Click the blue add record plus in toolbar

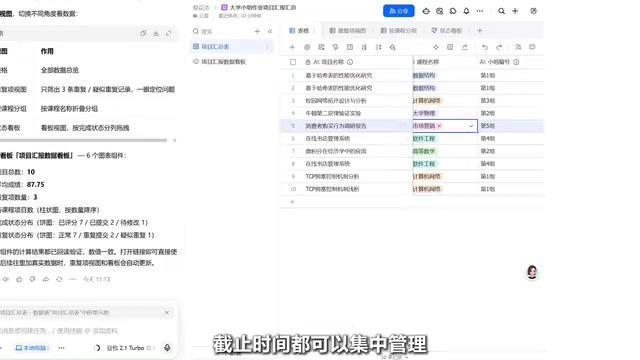tap(292, 47)
